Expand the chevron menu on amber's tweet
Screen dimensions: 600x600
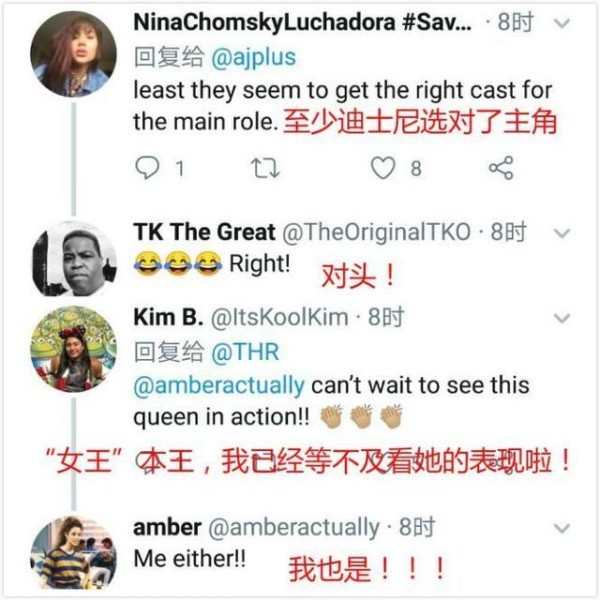561,528
